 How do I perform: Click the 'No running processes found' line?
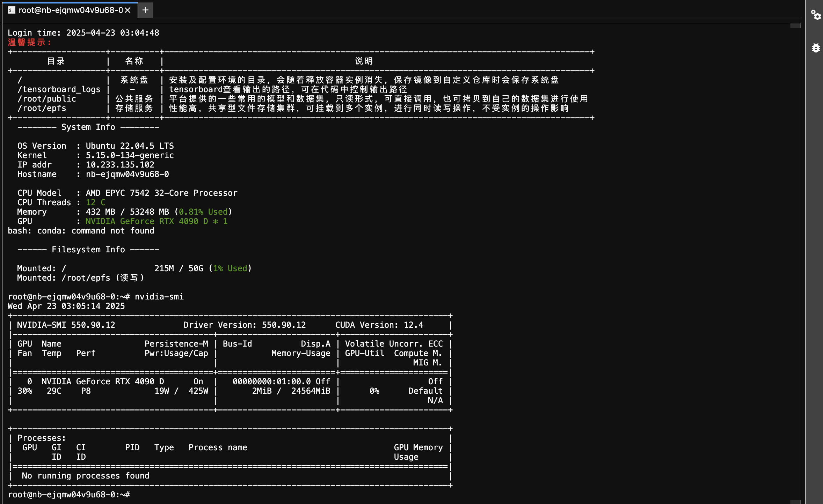(86, 476)
